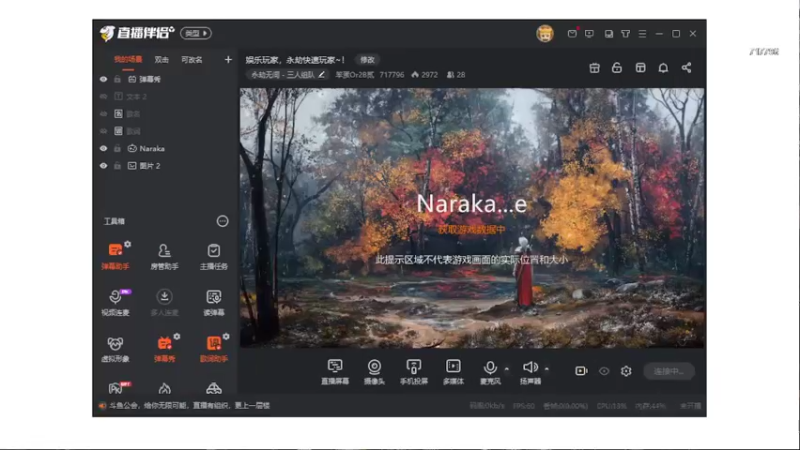The height and width of the screenshot is (450, 800).
Task: Open the car tool icon
Action: (x=214, y=388)
